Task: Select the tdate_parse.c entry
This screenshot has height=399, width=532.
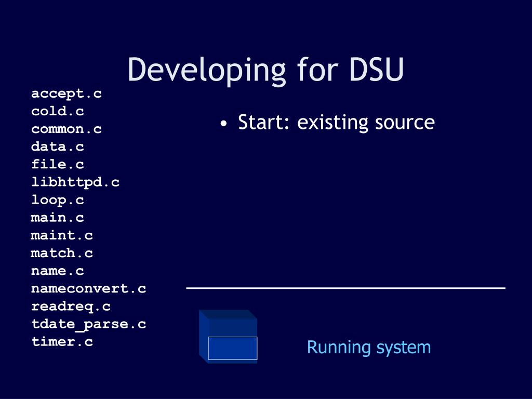Action: (x=88, y=324)
